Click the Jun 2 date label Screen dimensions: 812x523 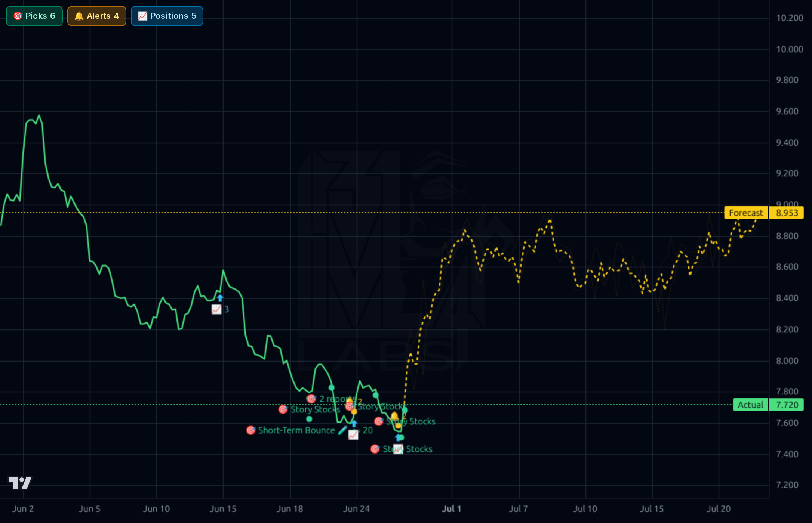coord(23,509)
